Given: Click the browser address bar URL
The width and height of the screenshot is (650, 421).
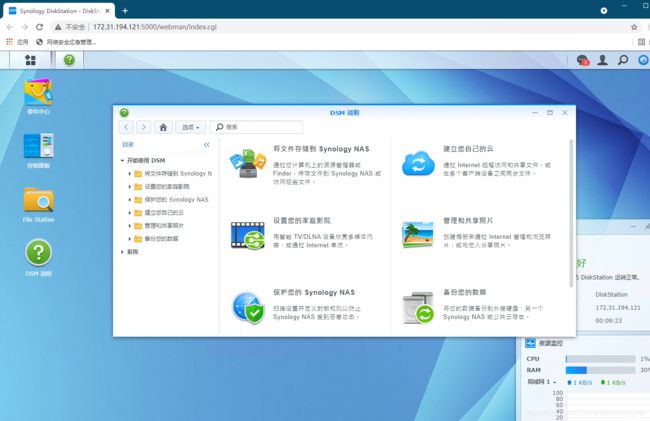Looking at the screenshot, I should tap(155, 27).
